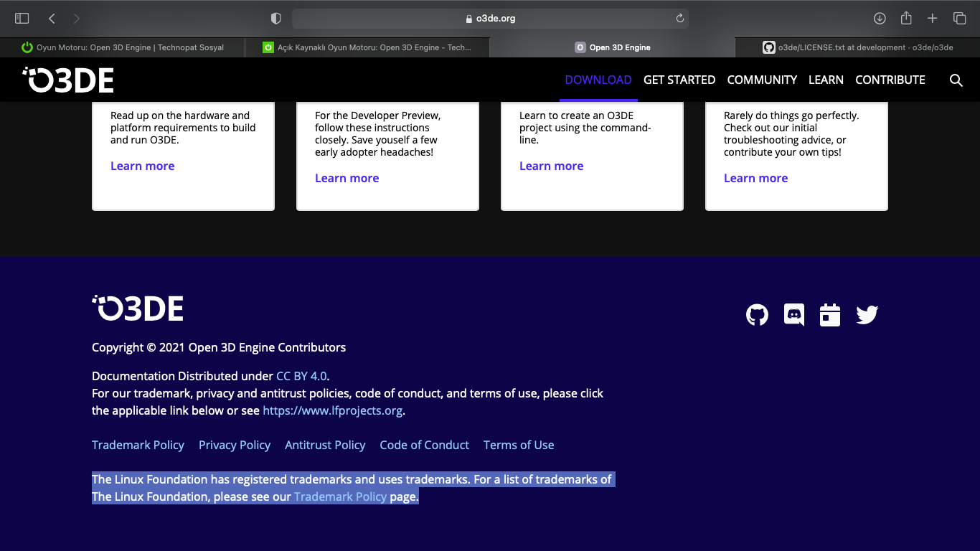Switch to the 'Açık Kaynaklı Oyun Motoru' tab

(367, 47)
